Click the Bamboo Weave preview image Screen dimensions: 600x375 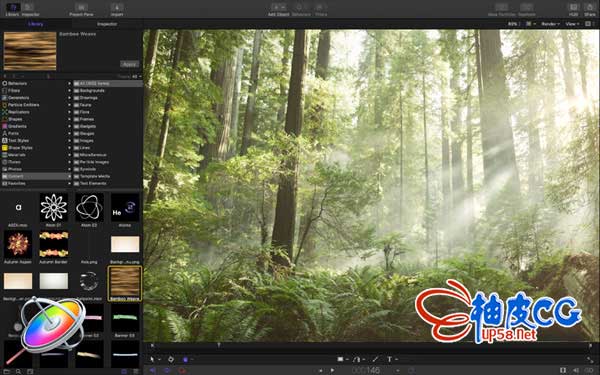coord(30,51)
